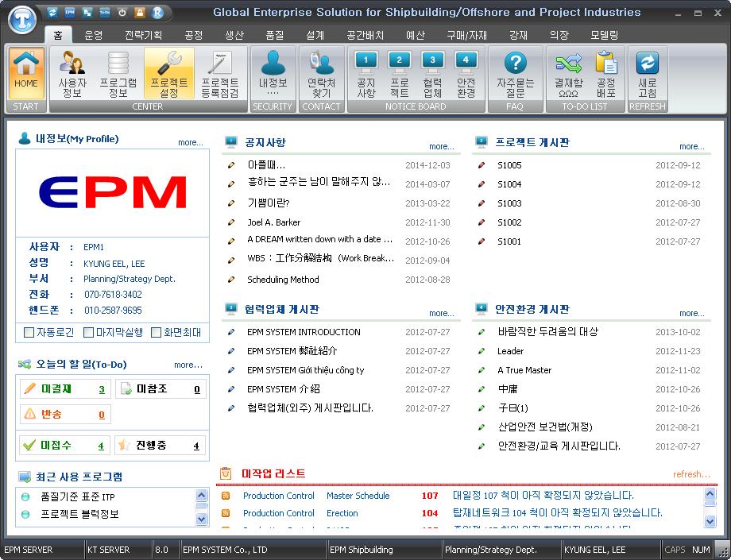Click the orange lock icon
Image resolution: width=731 pixels, height=560 pixels.
point(140,13)
